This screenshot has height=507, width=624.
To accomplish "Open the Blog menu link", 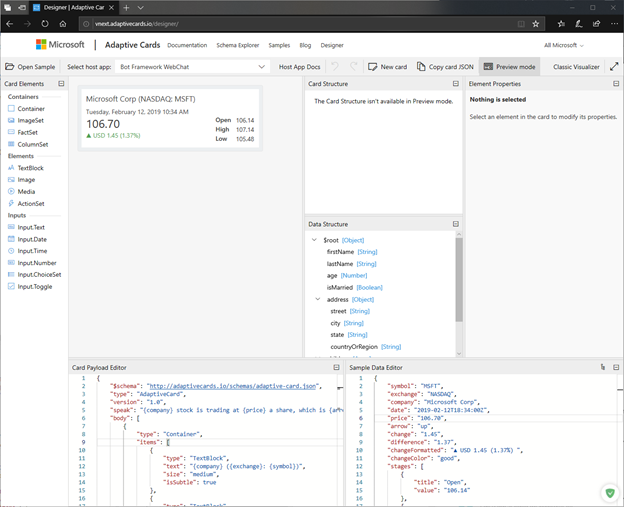I will point(305,45).
